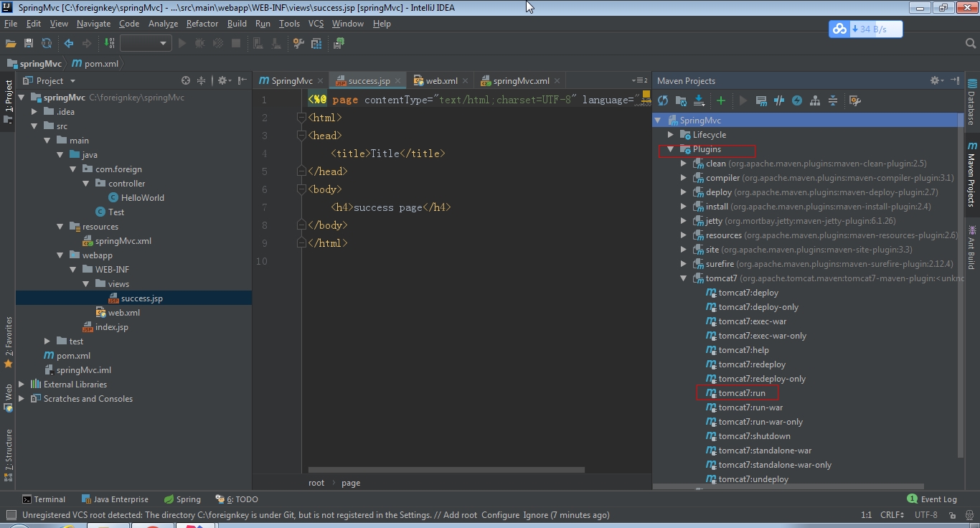Toggle the 2: Favorites side panel

(8, 343)
